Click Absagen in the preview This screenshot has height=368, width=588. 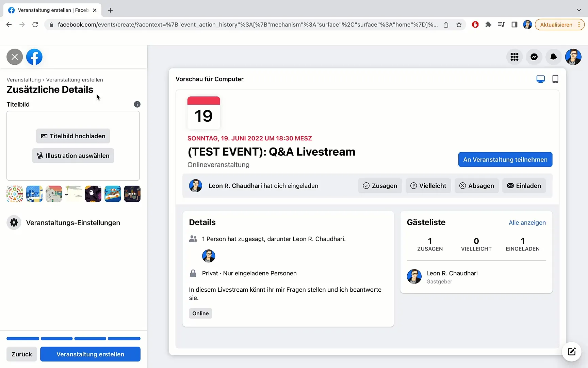click(x=477, y=186)
